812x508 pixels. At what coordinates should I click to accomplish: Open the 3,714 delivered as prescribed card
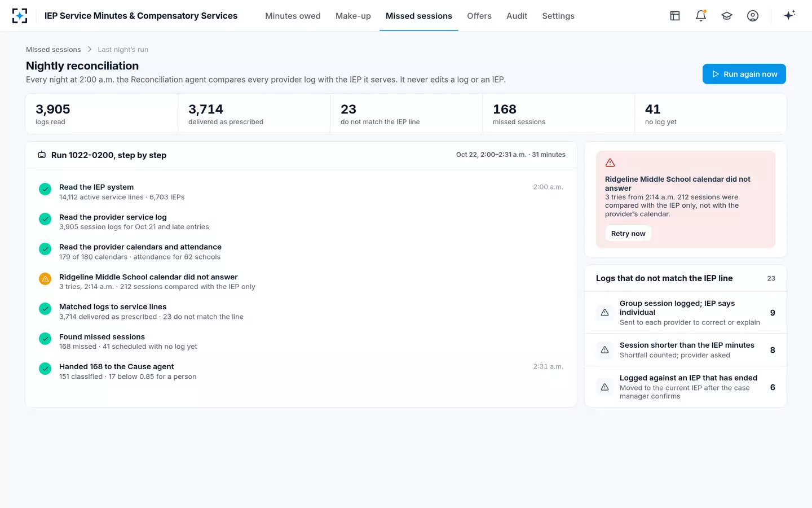point(254,114)
